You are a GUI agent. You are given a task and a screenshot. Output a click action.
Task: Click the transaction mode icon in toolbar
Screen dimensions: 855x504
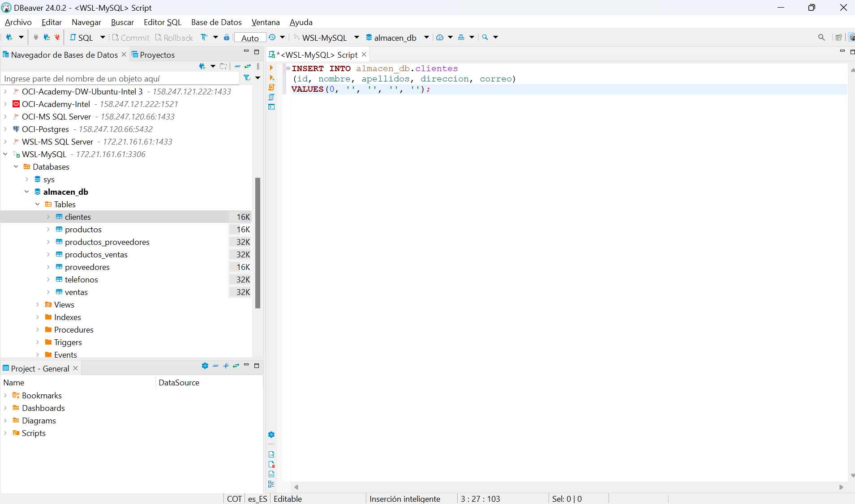pyautogui.click(x=204, y=38)
